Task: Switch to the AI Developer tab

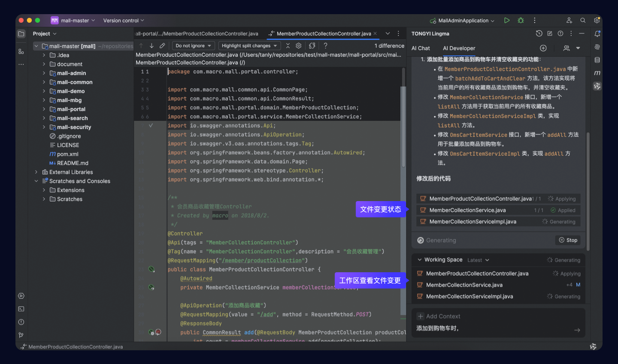Action: coord(459,48)
